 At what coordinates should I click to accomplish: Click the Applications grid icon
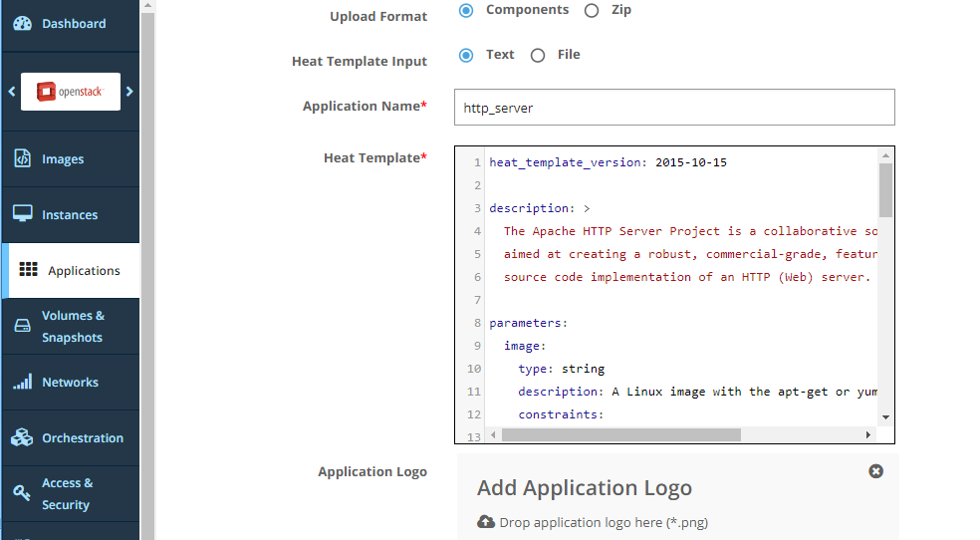[x=29, y=270]
